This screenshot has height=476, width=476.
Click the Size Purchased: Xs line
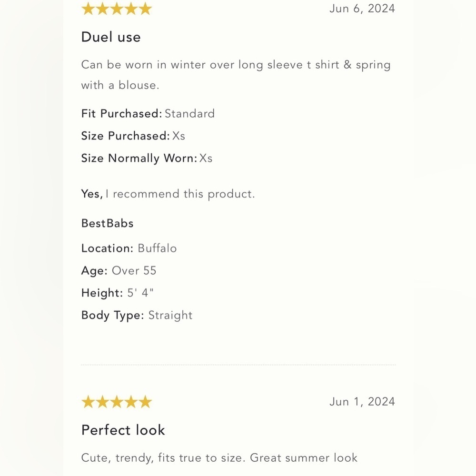coord(133,136)
